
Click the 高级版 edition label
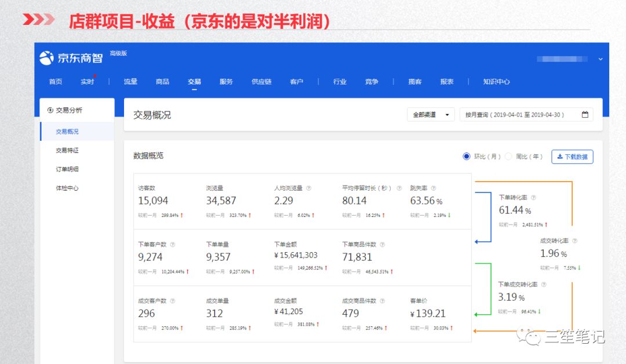pos(118,53)
